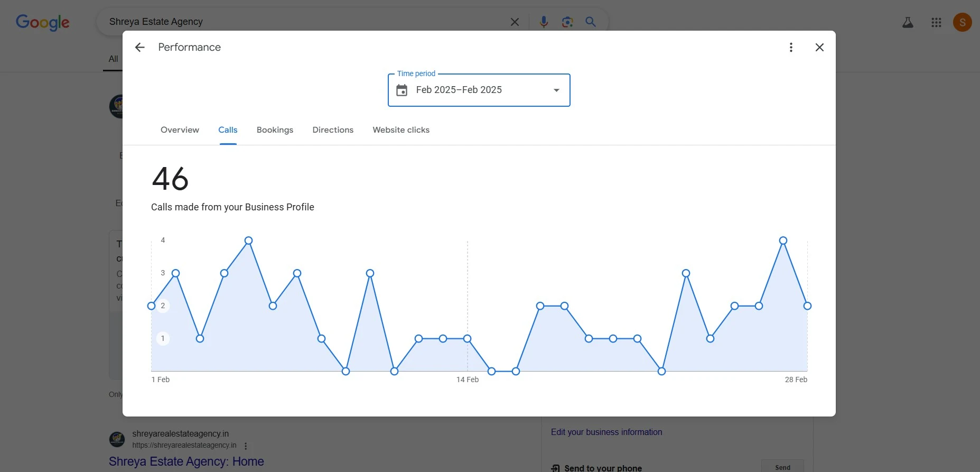
Task: Start voice search with microphone icon
Action: 544,22
